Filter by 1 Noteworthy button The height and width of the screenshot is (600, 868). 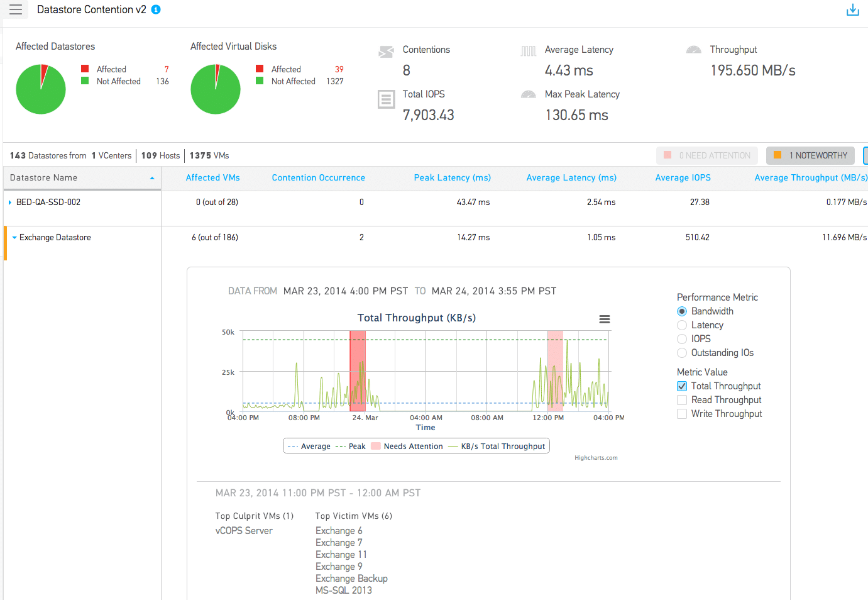(x=810, y=155)
